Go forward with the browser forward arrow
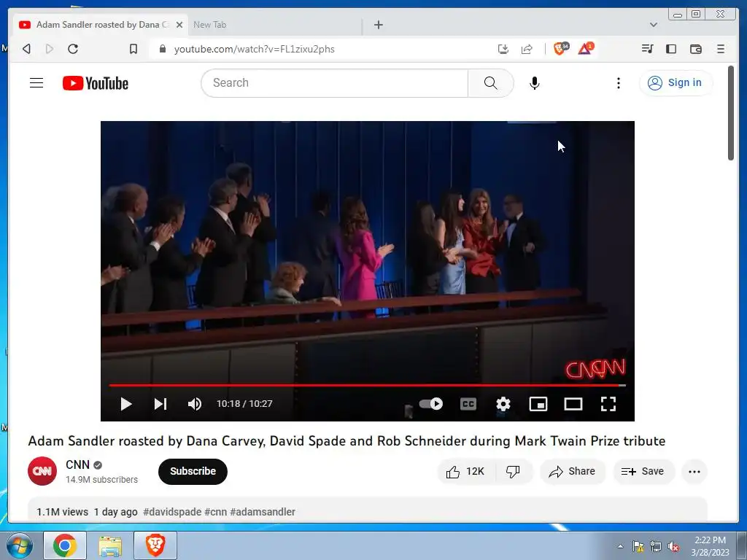This screenshot has height=560, width=747. pos(50,49)
